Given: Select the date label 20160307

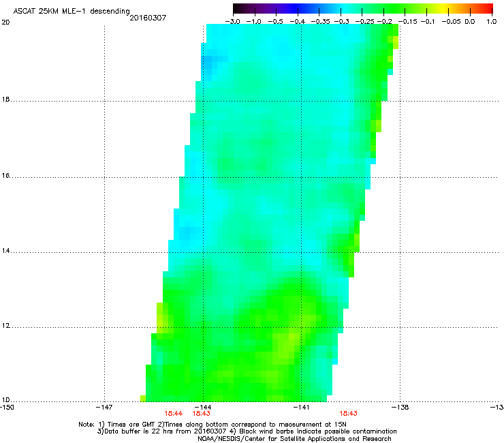Looking at the screenshot, I should (x=148, y=18).
